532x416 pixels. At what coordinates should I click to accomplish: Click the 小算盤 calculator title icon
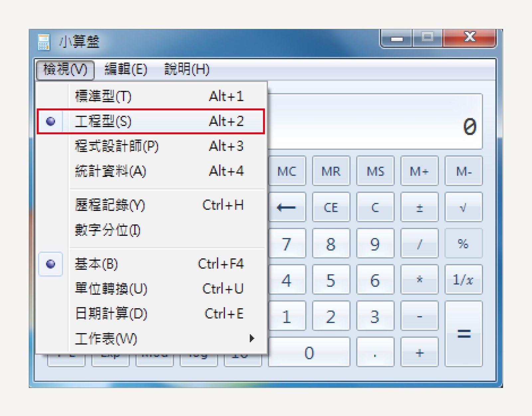(x=44, y=42)
